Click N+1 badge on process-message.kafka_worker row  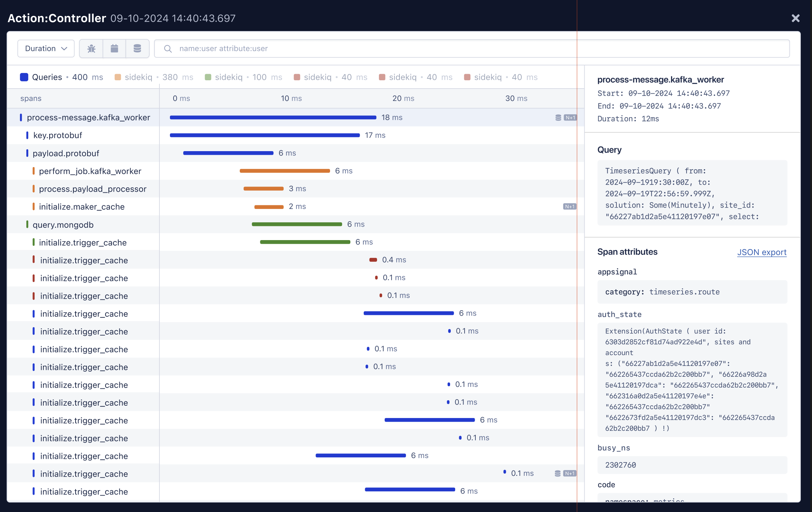coord(570,118)
